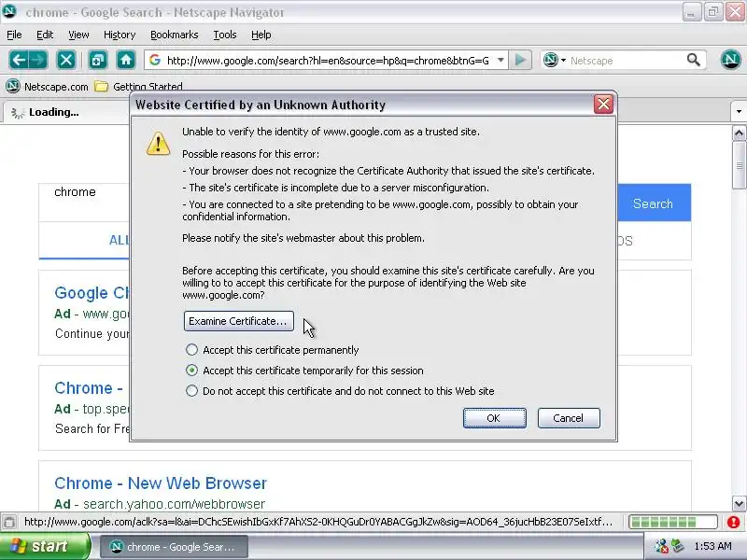Open the tab list dropdown arrow
Viewport: 747px width, 560px height.
point(739,112)
